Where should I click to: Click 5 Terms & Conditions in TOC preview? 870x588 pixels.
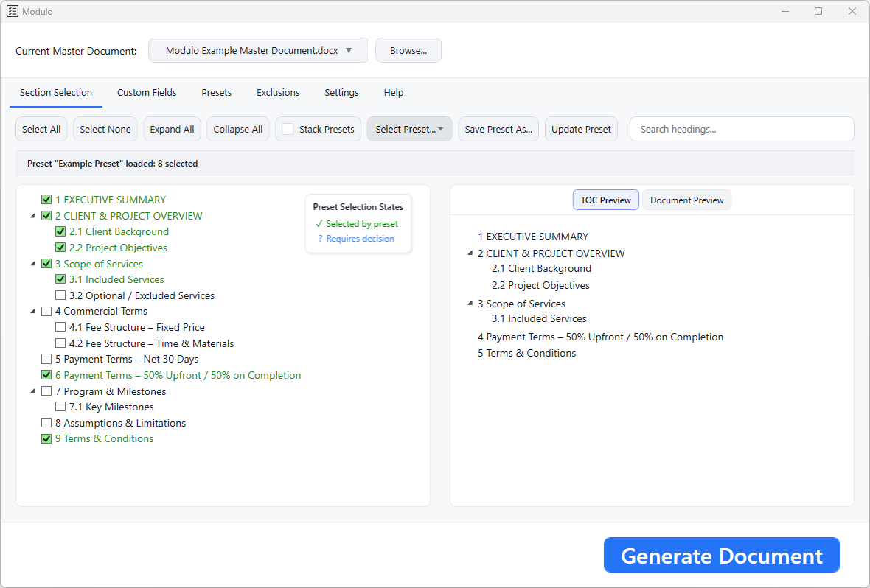(x=526, y=354)
